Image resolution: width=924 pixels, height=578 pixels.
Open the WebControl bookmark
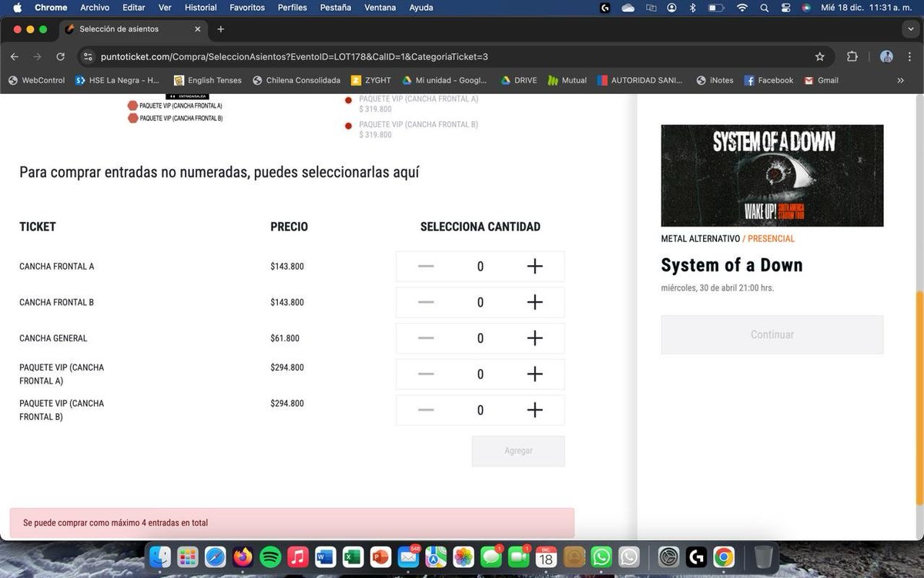(x=36, y=80)
